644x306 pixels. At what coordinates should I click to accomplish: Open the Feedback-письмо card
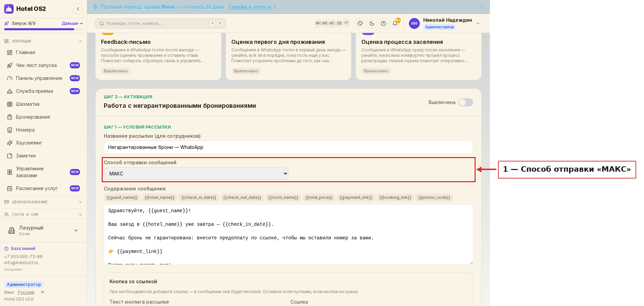click(158, 56)
